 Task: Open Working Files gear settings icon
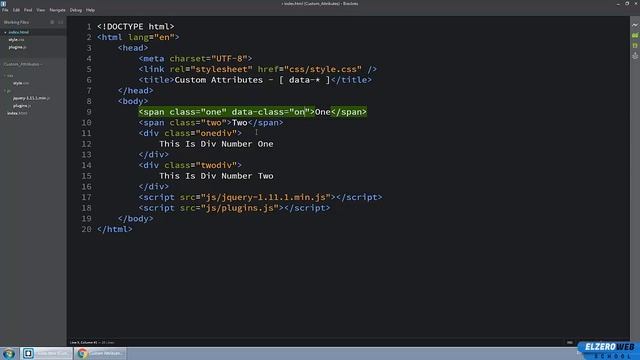pyautogui.click(x=52, y=22)
